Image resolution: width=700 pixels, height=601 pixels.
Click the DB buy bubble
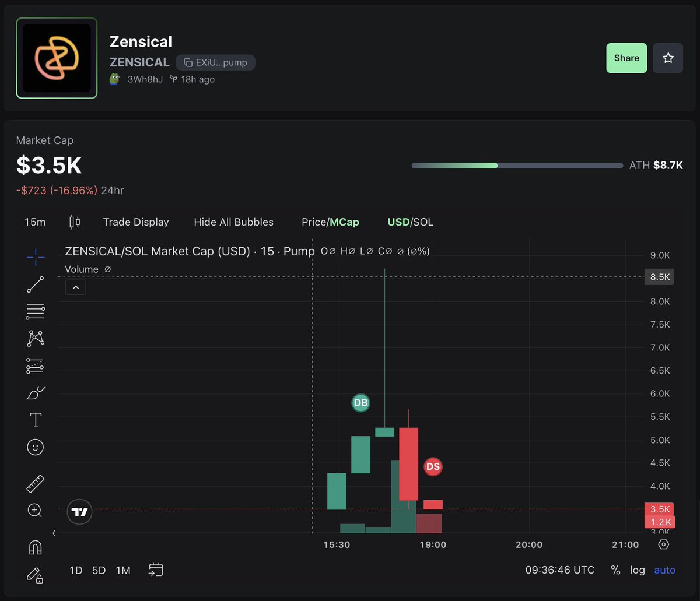360,403
